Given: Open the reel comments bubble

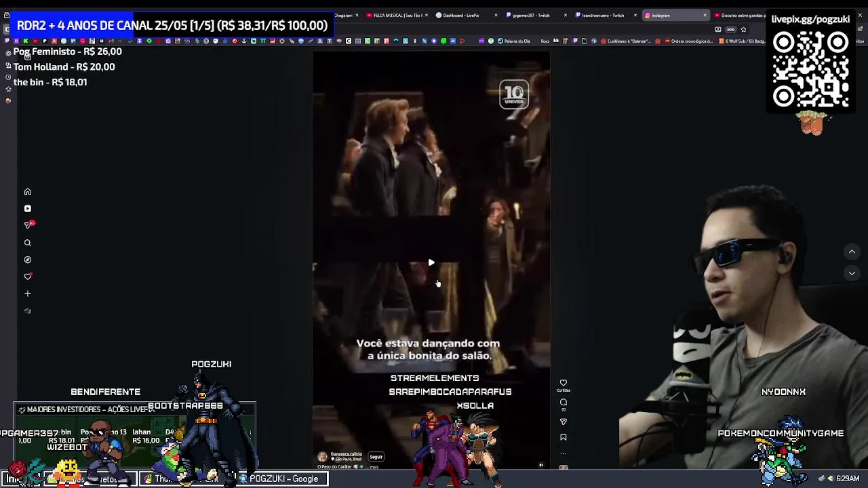Looking at the screenshot, I should (x=563, y=402).
